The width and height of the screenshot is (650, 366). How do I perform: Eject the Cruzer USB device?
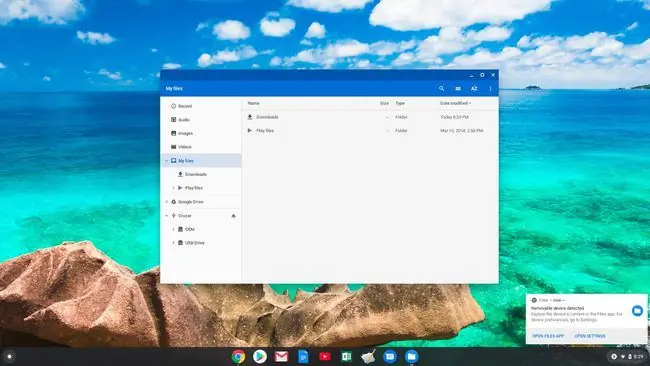pos(233,216)
